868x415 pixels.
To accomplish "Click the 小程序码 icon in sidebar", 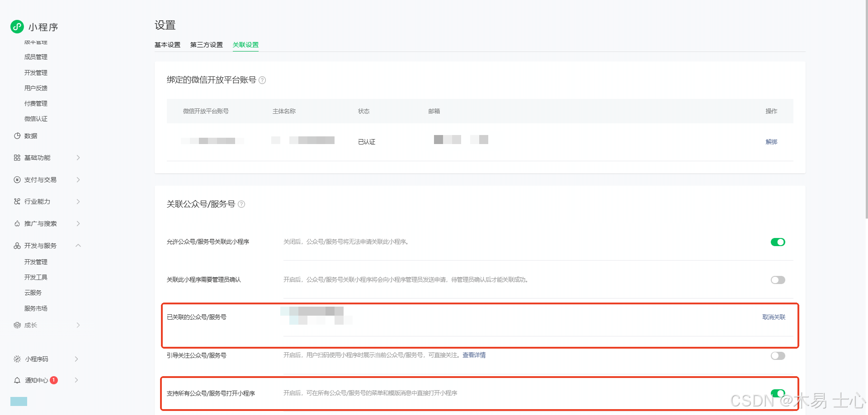I will coord(17,359).
